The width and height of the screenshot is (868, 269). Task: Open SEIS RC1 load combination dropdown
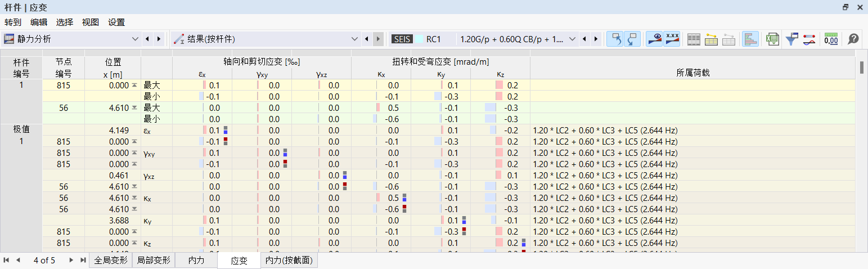(573, 39)
